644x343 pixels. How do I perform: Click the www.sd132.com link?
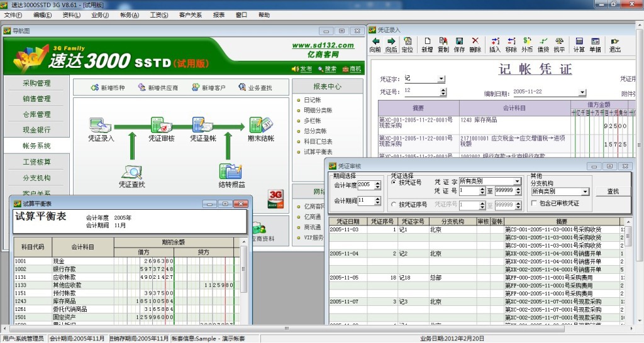(323, 45)
